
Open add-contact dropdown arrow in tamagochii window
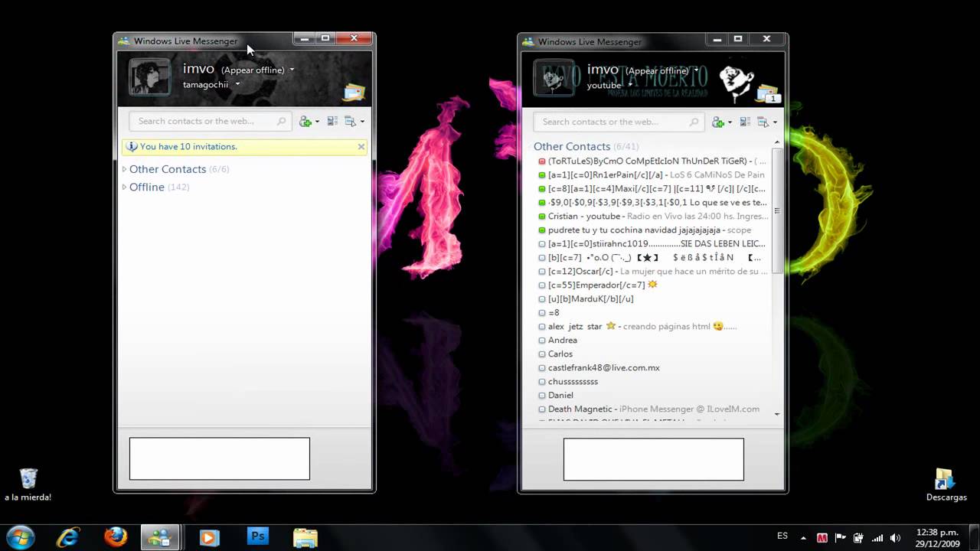click(318, 122)
